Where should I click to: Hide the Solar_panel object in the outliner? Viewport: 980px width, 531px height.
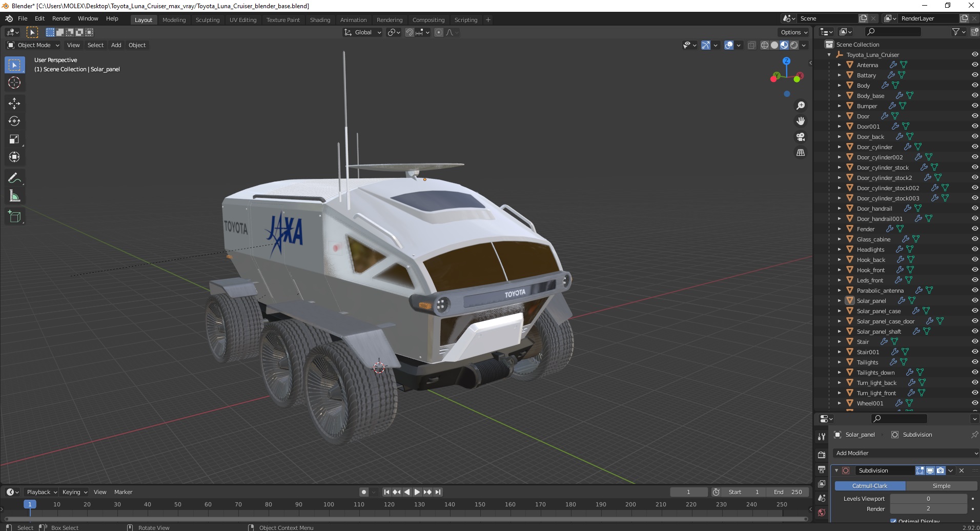974,301
